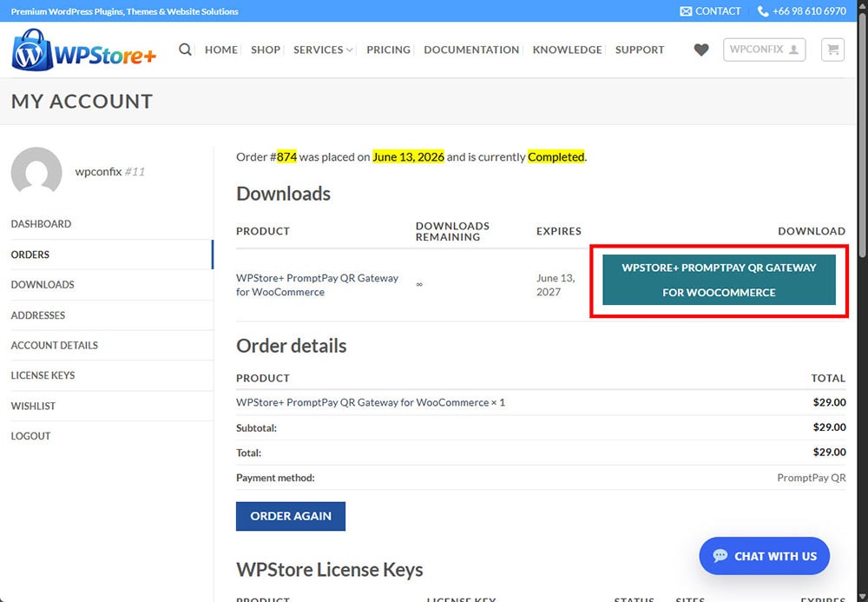Viewport: 868px width, 602px height.
Task: Expand the SERVICES dropdown menu
Action: 323,50
